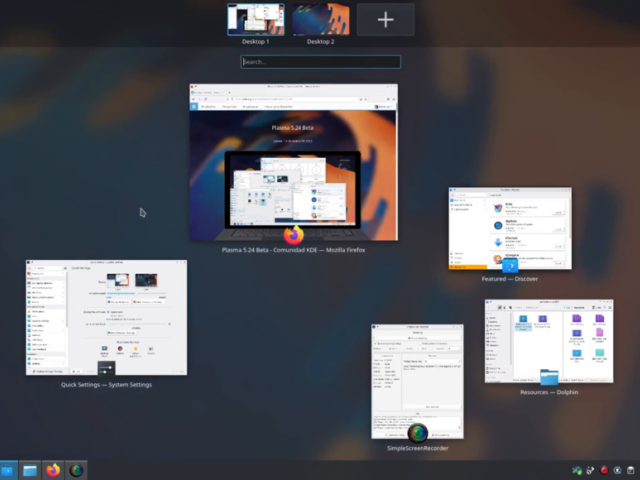Launch Firefox from the taskbar
The height and width of the screenshot is (480, 640).
tap(53, 470)
